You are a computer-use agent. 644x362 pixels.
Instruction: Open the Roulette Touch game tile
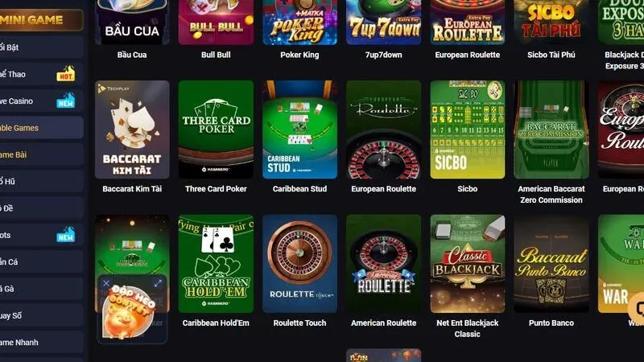point(299,264)
